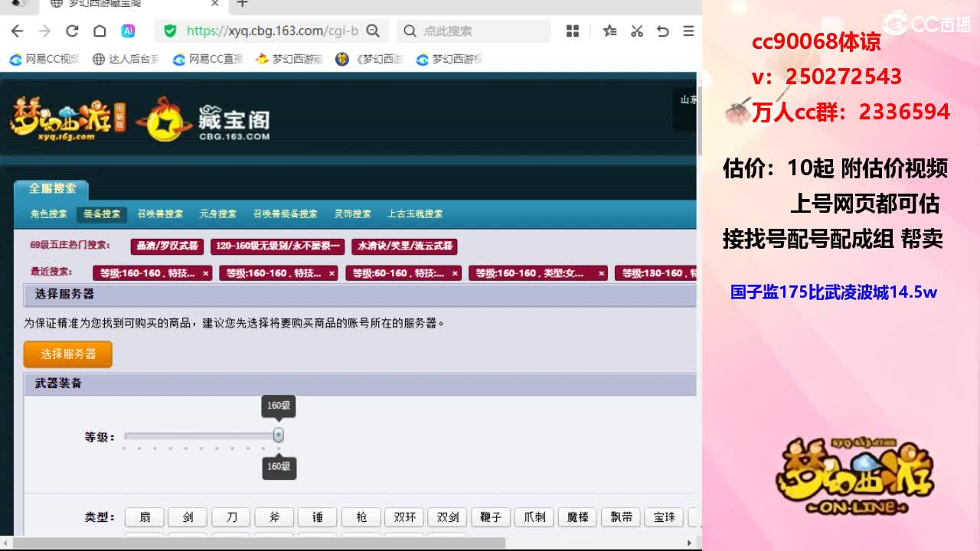Open the 网易CC视频 bookmark
The height and width of the screenshot is (551, 980).
[x=44, y=59]
